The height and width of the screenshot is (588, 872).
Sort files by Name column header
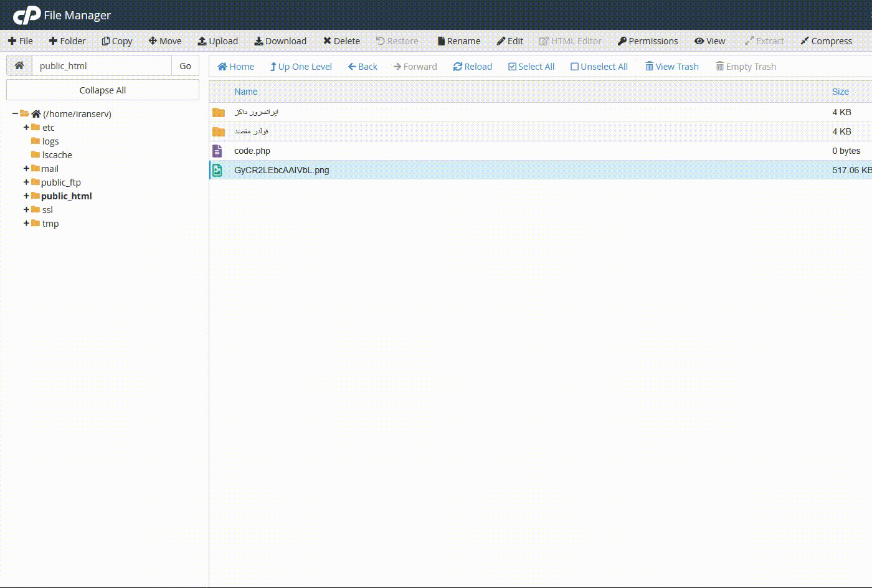tap(245, 92)
